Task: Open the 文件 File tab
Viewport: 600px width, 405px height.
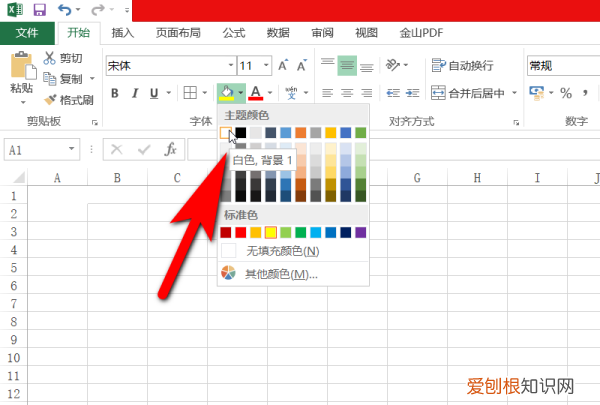Action: (27, 33)
